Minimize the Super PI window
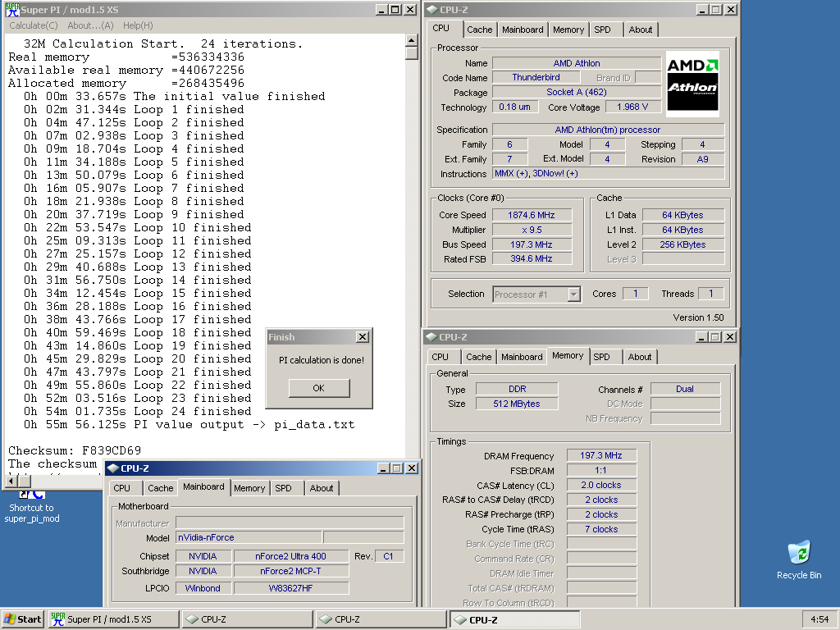The width and height of the screenshot is (840, 630). [381, 10]
